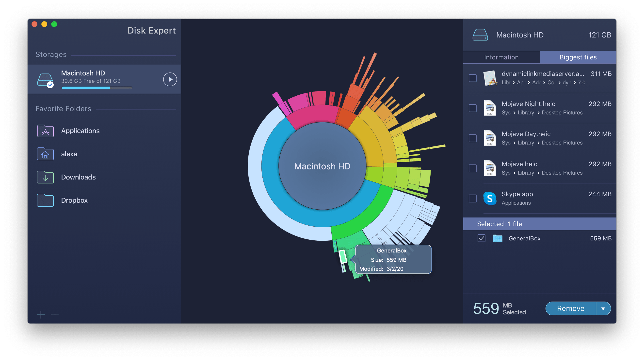Image resolution: width=644 pixels, height=360 pixels.
Task: Open the Applications favorite folder
Action: click(80, 130)
